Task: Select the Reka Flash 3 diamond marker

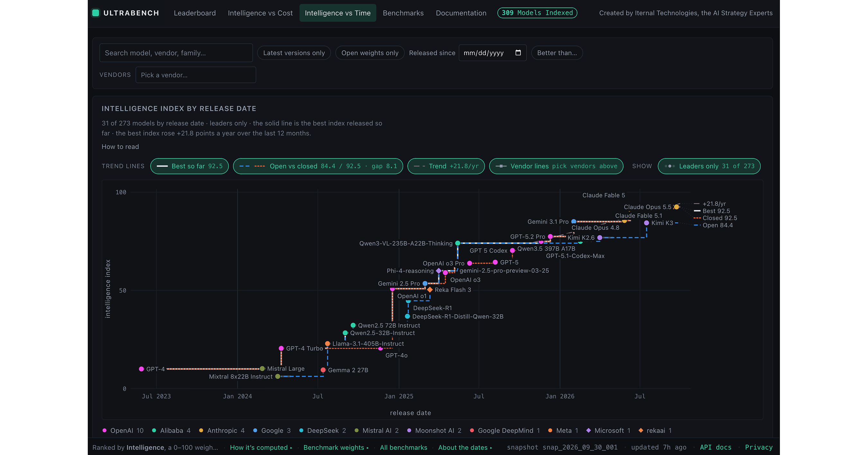Action: tap(429, 290)
